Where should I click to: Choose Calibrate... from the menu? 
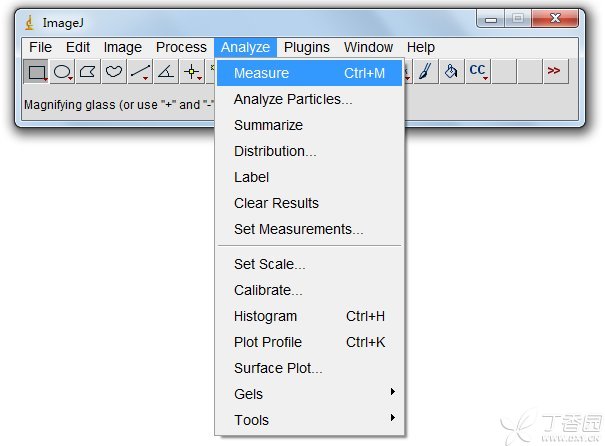coord(309,290)
